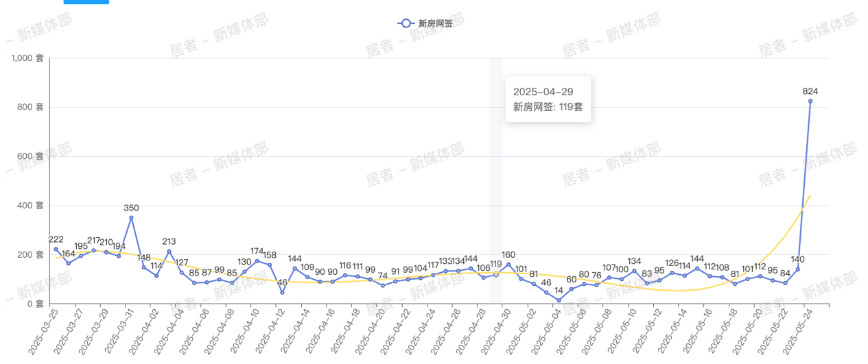868x364 pixels.
Task: Select the lowest data point labeled 14
Action: [559, 300]
